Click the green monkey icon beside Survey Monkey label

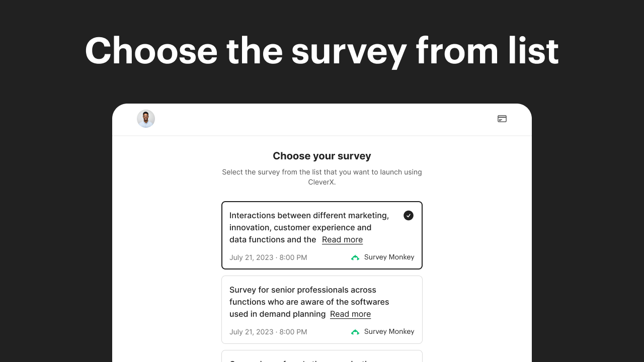coord(355,257)
